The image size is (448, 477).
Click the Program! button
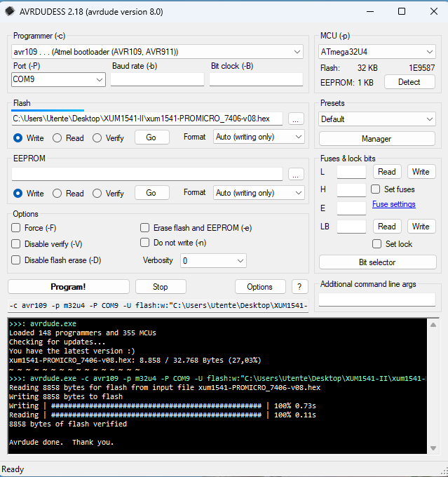click(x=69, y=287)
